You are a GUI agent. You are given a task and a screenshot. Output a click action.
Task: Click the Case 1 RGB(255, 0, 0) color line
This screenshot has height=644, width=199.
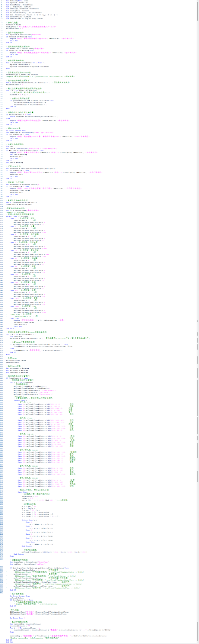(39, 404)
